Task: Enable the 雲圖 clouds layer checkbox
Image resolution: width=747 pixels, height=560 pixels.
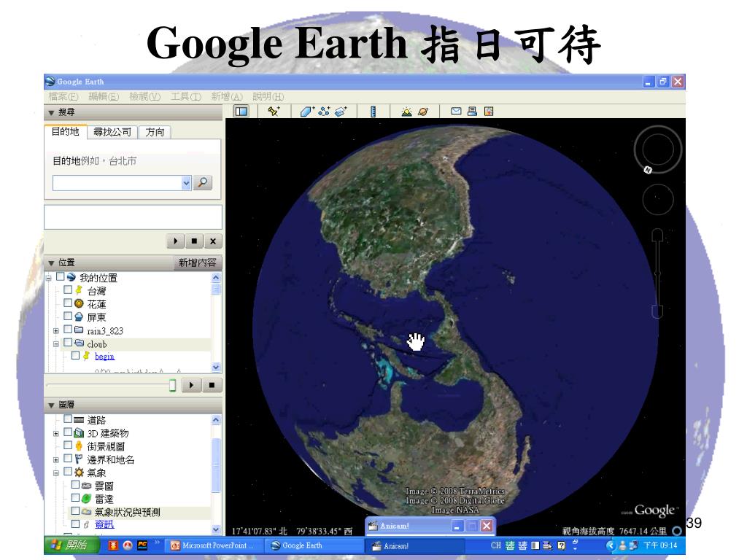Action: click(75, 485)
